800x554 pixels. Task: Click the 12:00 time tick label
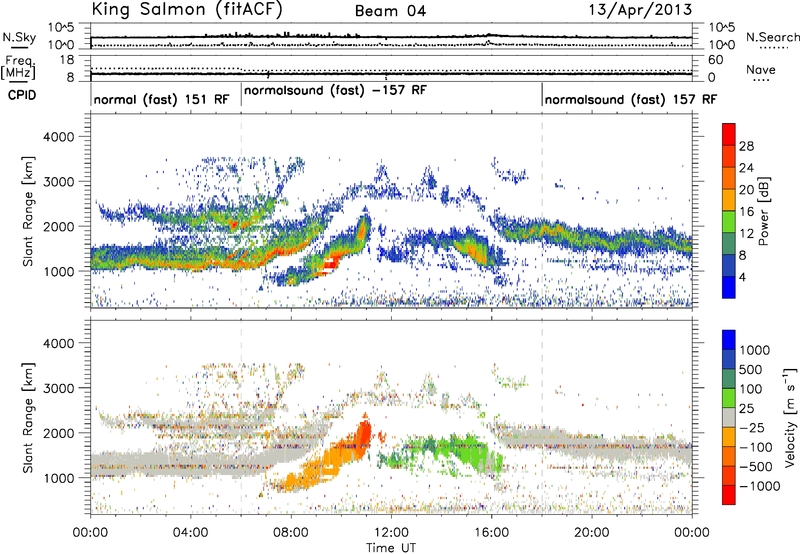[x=391, y=533]
